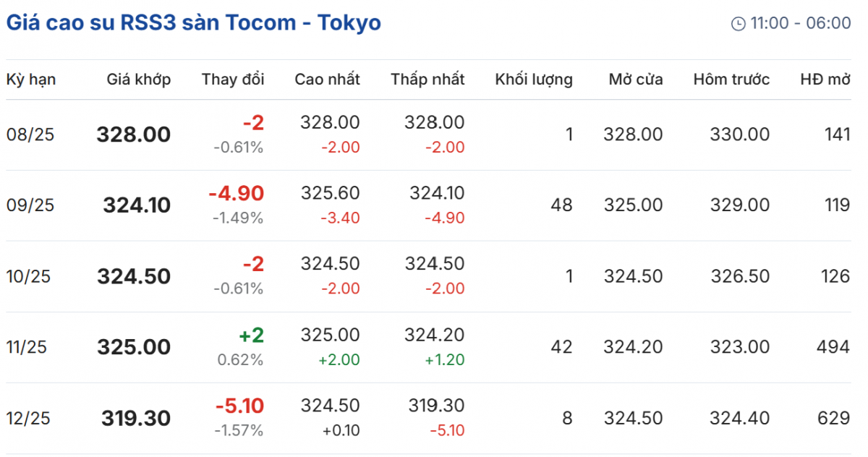Viewport: 868px width, 457px height.
Task: Click the Cao nhất column header
Action: click(x=327, y=80)
